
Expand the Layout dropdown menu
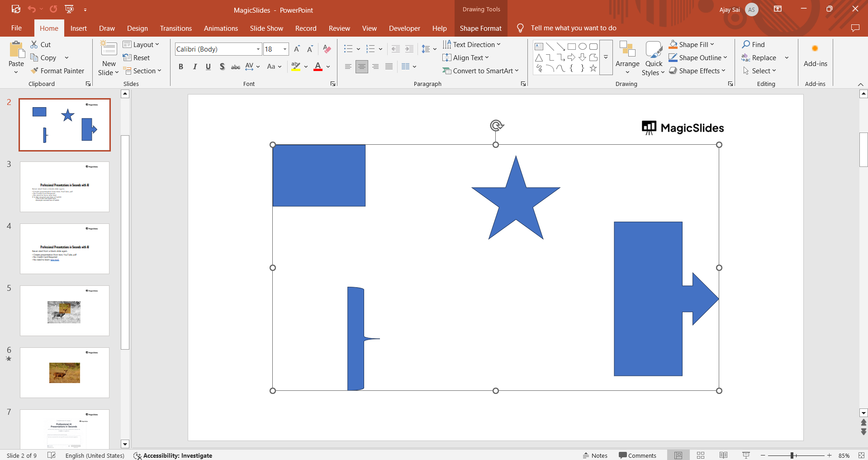(142, 44)
